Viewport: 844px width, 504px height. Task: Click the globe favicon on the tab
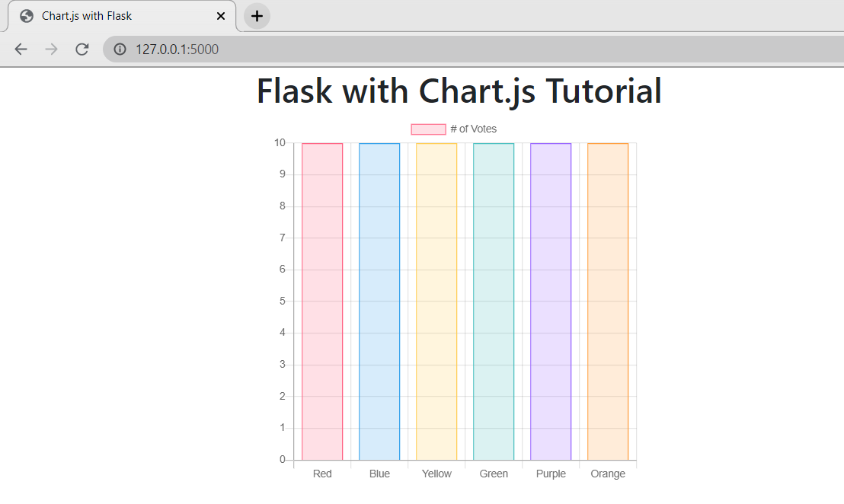27,16
